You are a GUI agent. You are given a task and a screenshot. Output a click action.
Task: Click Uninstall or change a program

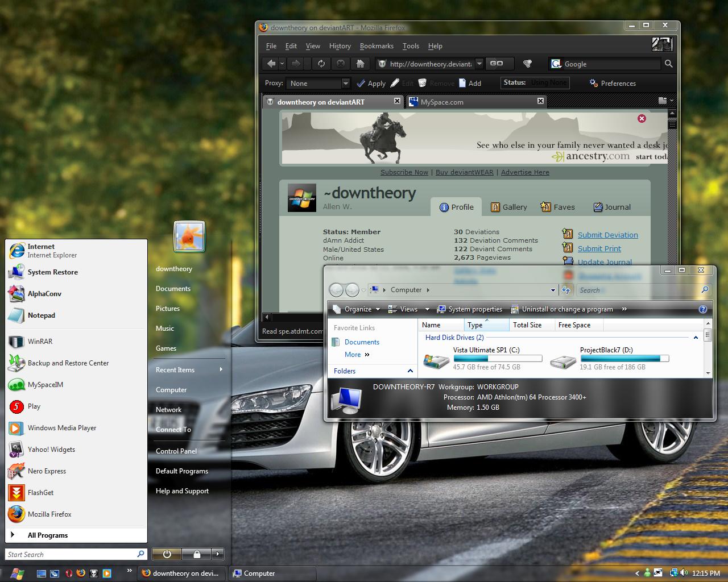coord(562,309)
